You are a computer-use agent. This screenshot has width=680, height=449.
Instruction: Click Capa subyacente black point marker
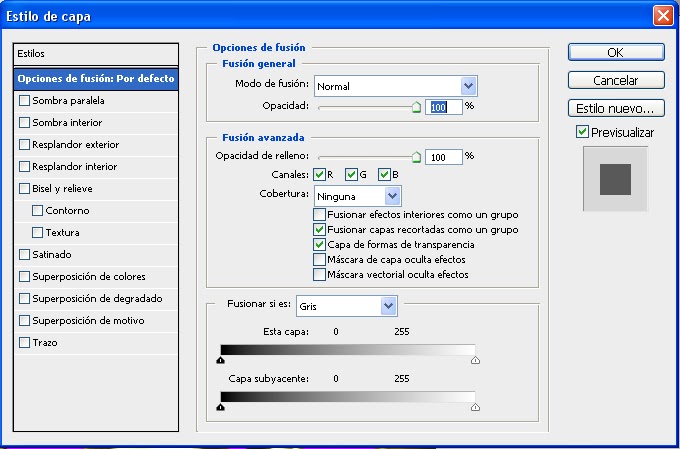click(x=221, y=407)
